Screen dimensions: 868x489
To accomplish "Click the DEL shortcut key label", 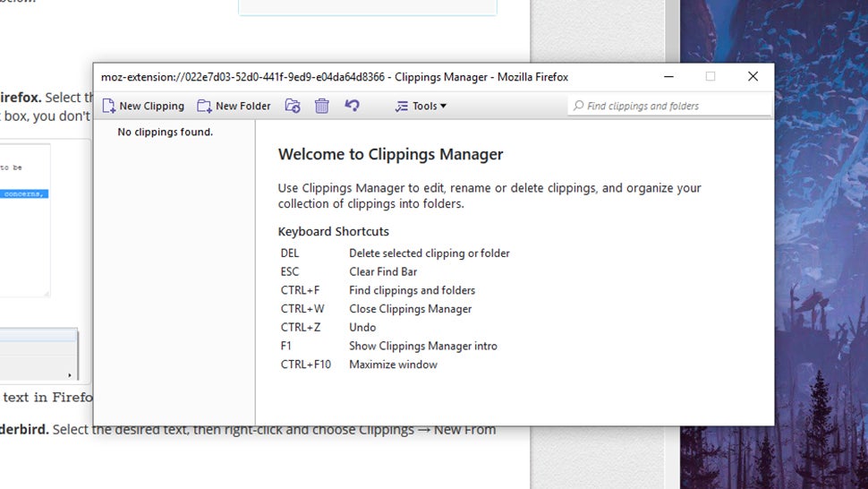I will pyautogui.click(x=290, y=253).
